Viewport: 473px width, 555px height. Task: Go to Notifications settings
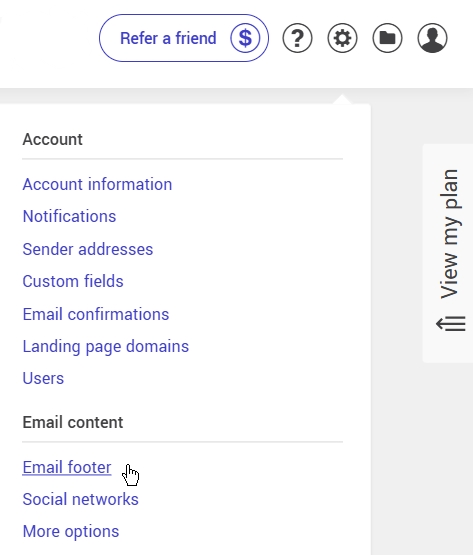[x=69, y=216]
